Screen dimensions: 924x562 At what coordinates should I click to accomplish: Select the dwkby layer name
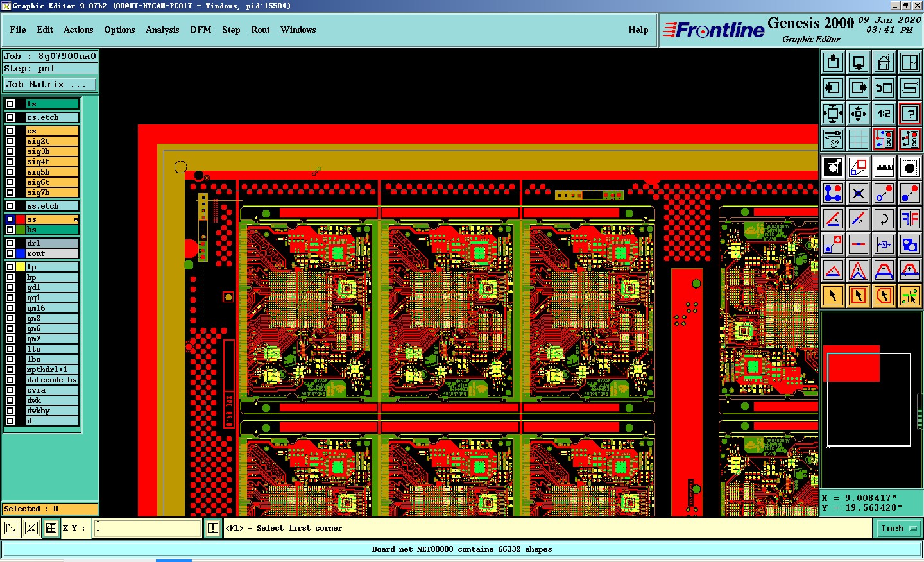point(52,411)
